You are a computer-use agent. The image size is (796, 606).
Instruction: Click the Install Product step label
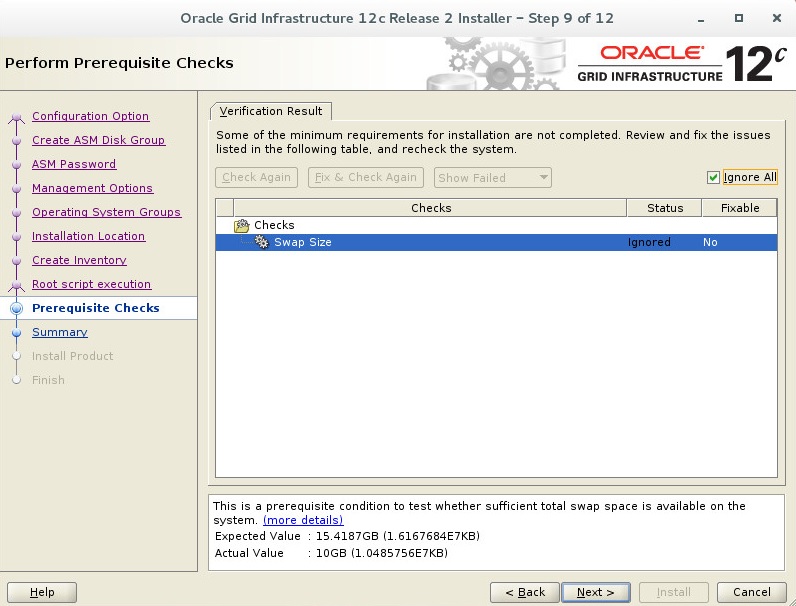pyautogui.click(x=73, y=356)
